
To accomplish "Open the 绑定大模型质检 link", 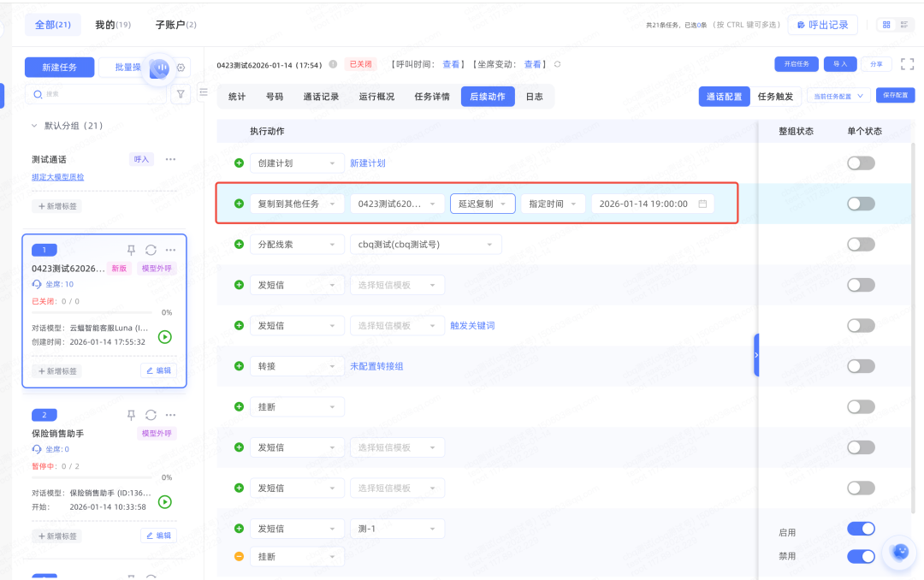I will 57,177.
